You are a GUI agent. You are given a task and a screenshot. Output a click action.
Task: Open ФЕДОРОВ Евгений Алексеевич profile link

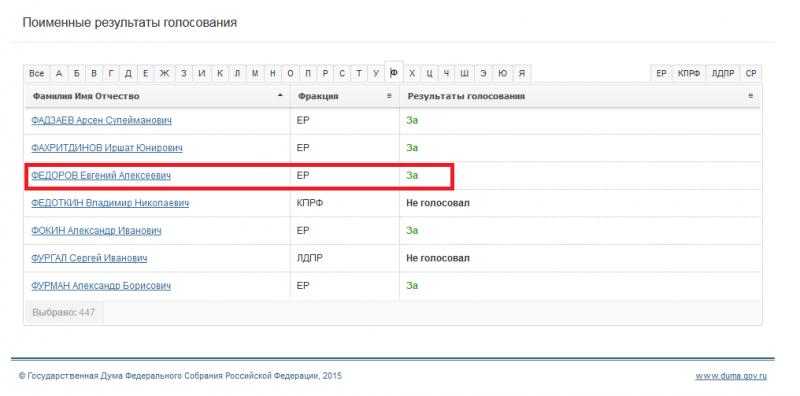click(101, 176)
